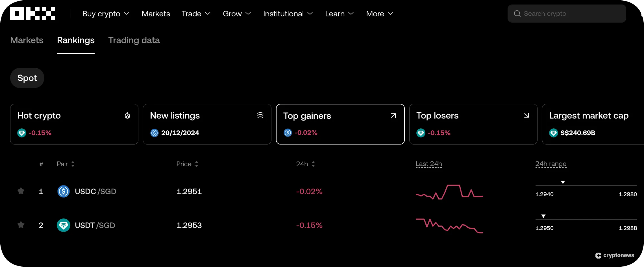The width and height of the screenshot is (644, 267).
Task: Click the flame icon on Hot crypto card
Action: click(127, 115)
